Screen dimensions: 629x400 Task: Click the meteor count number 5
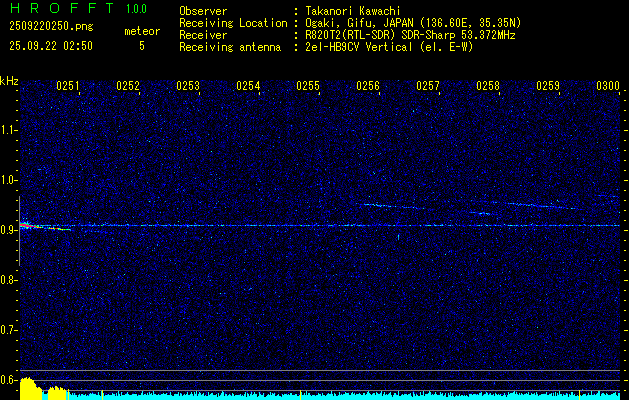click(x=141, y=46)
